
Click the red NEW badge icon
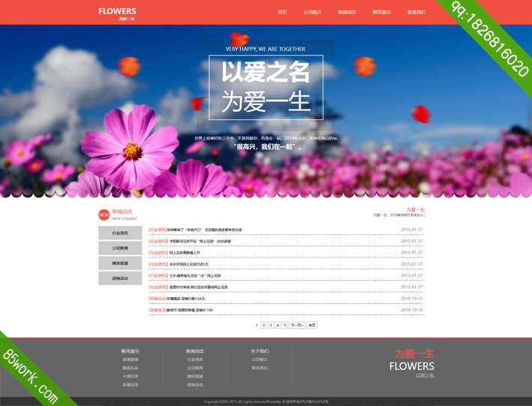click(x=104, y=215)
